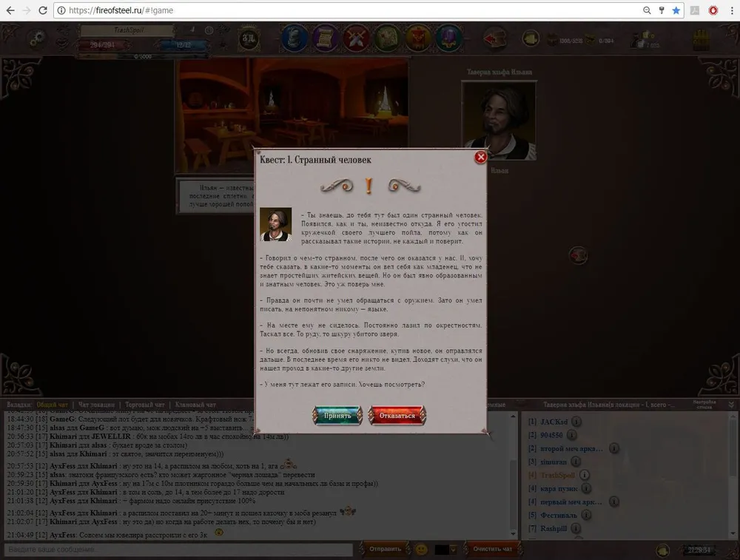Open the gold coins icon in top bar
The width and height of the screenshot is (740, 560).
tap(531, 38)
